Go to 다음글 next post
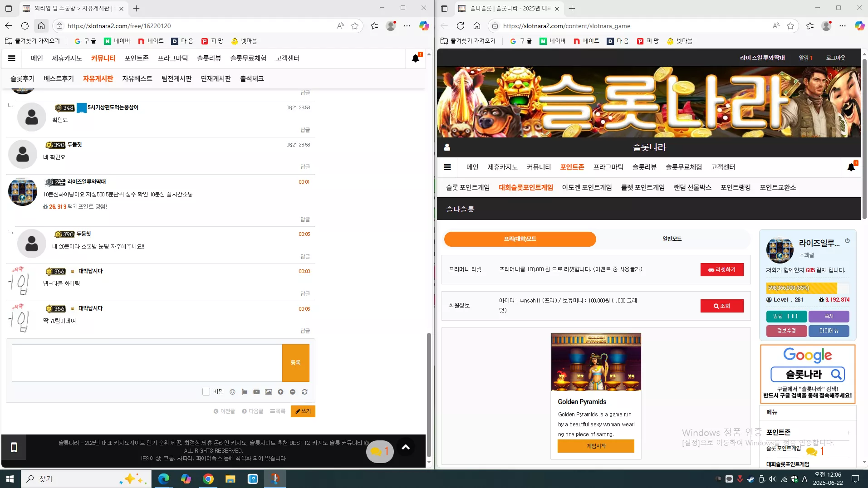This screenshot has height=488, width=868. pyautogui.click(x=253, y=411)
